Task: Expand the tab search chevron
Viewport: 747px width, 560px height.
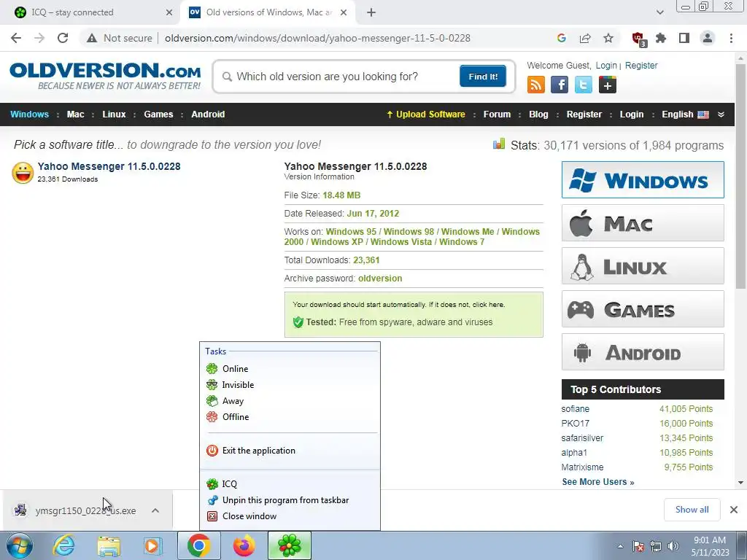Action: point(659,12)
